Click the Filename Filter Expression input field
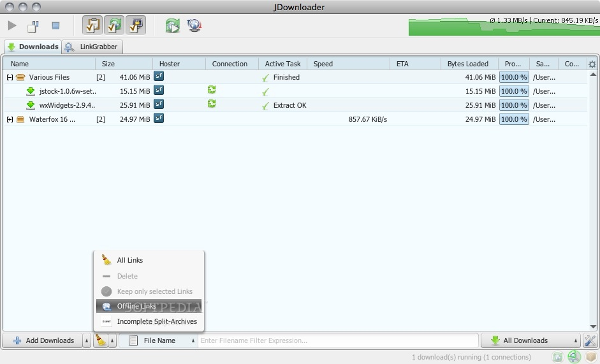The height and width of the screenshot is (364, 600). coord(338,340)
